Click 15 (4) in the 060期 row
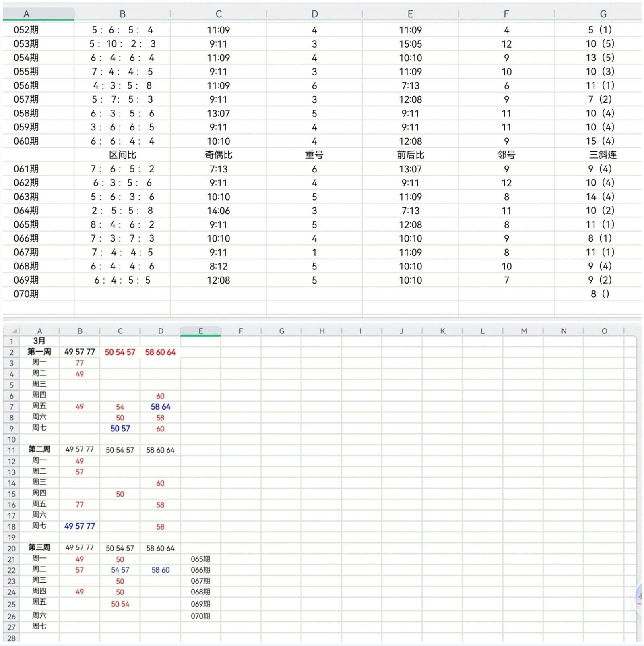644x646 pixels. click(600, 141)
